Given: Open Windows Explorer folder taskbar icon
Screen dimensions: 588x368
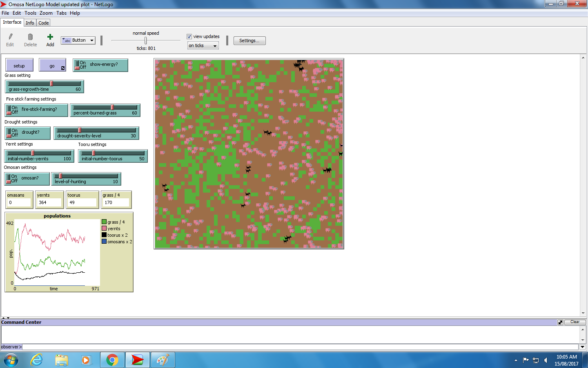Looking at the screenshot, I should [x=62, y=360].
